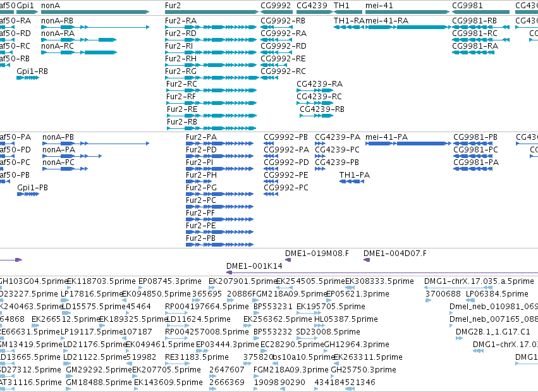Click the CG9992-RD transcript label
Screen dimensions: 538x392
coord(283,46)
